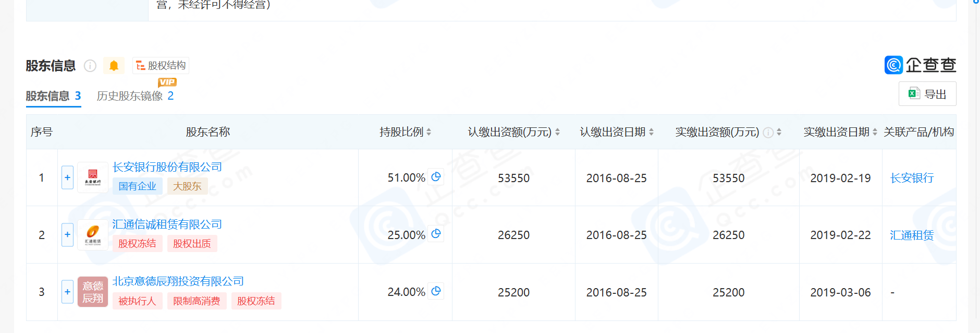Click the 51.00% shareholding value
Image resolution: width=980 pixels, height=333 pixels.
(406, 178)
